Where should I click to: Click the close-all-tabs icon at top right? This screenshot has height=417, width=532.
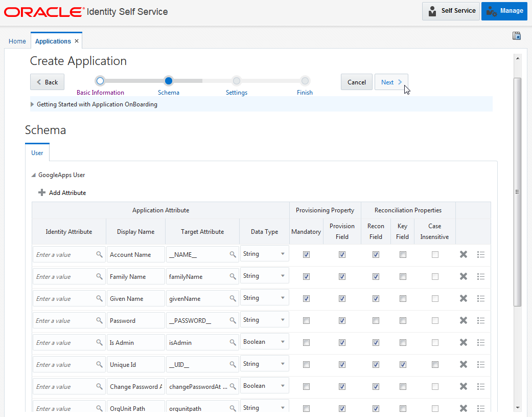pyautogui.click(x=517, y=36)
